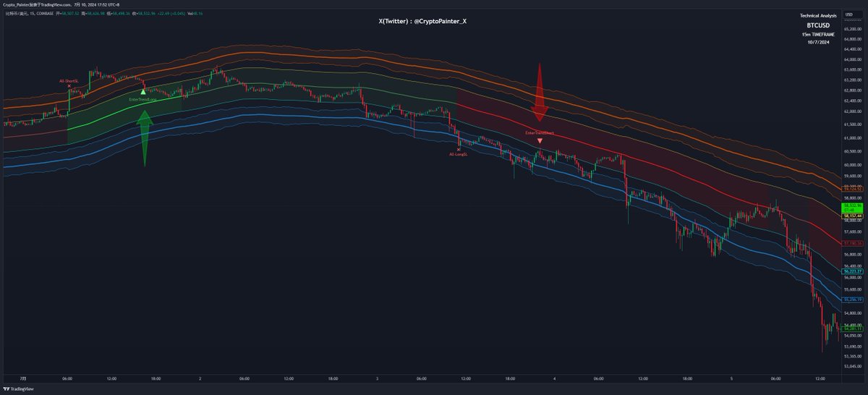
Task: Click the 开 open value 58,507.52
Action: point(68,13)
